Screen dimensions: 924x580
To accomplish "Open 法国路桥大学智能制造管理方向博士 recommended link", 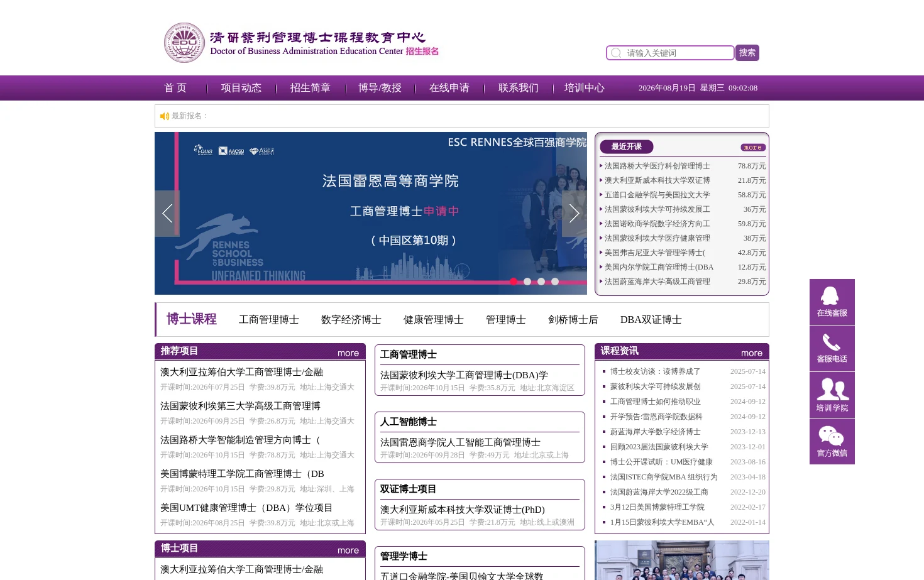I will (240, 440).
